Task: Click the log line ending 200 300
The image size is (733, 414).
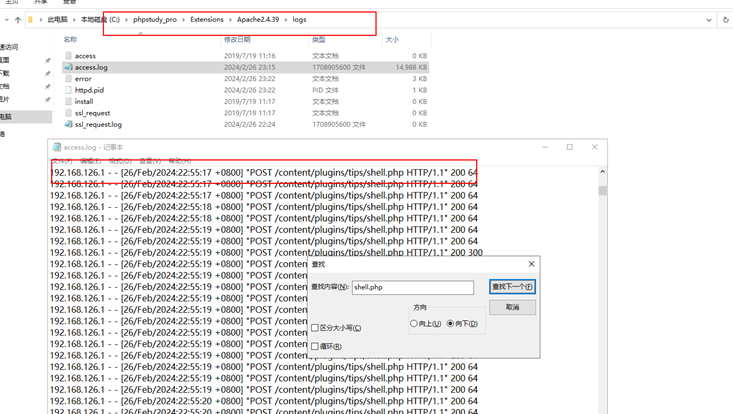Action: pos(266,252)
